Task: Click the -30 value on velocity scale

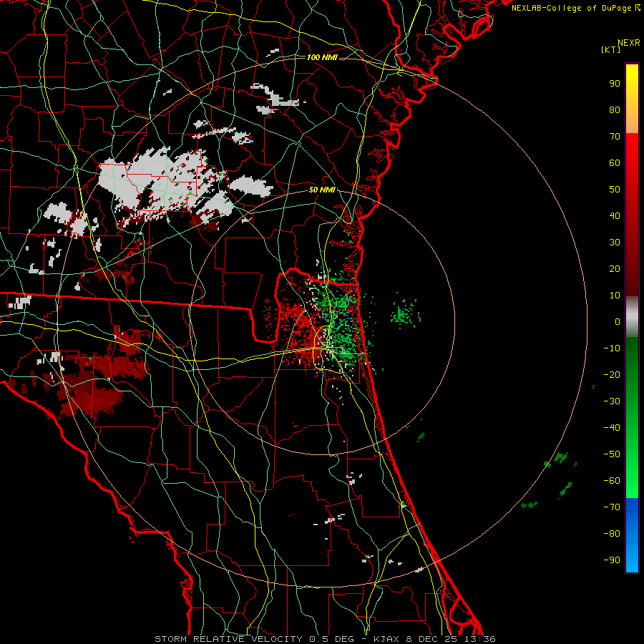Action: tap(612, 401)
